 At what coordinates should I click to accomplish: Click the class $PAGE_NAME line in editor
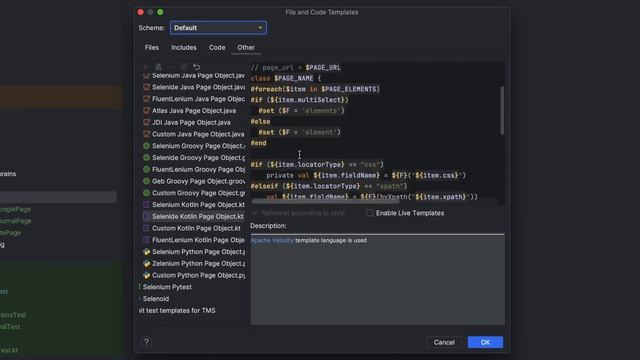tap(286, 78)
